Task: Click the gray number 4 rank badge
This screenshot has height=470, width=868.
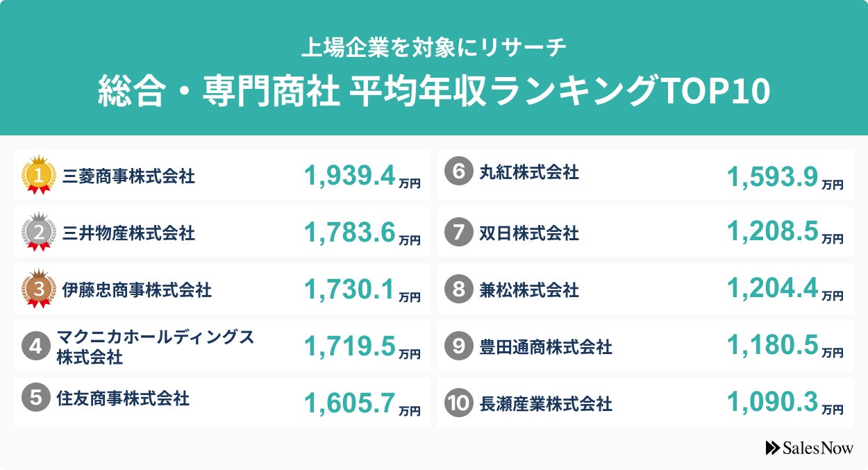Action: pos(35,346)
